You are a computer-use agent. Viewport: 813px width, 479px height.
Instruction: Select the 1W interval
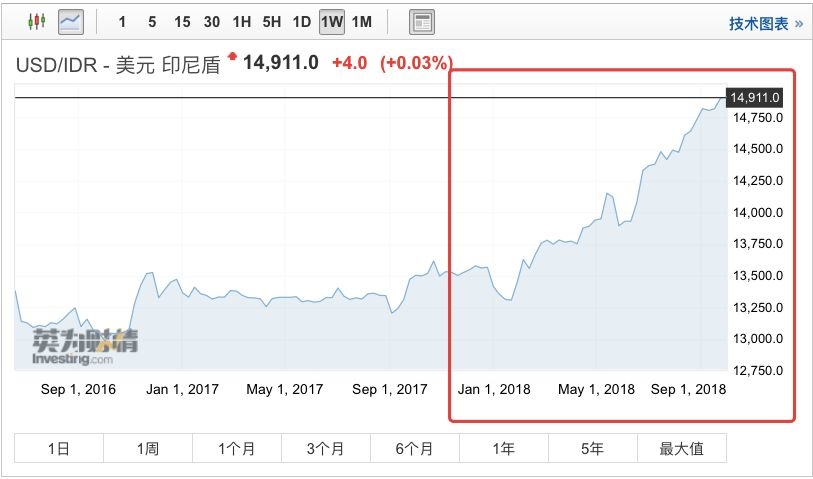[x=332, y=22]
